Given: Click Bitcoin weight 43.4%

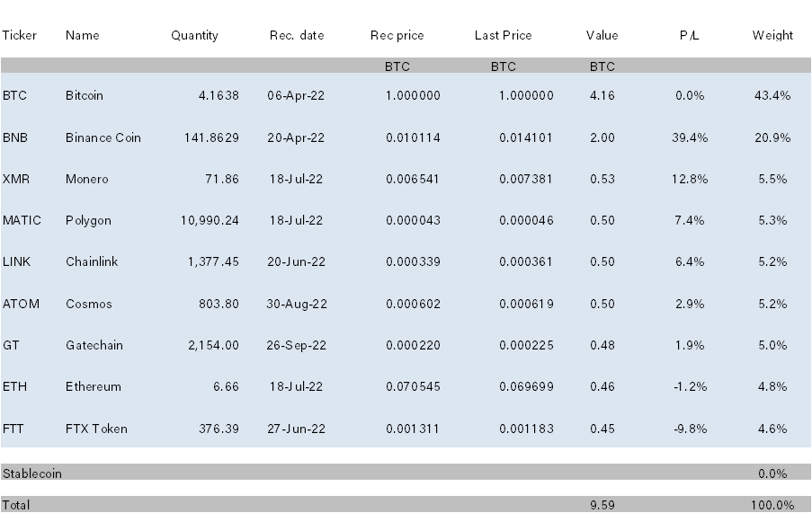Looking at the screenshot, I should (x=772, y=95).
